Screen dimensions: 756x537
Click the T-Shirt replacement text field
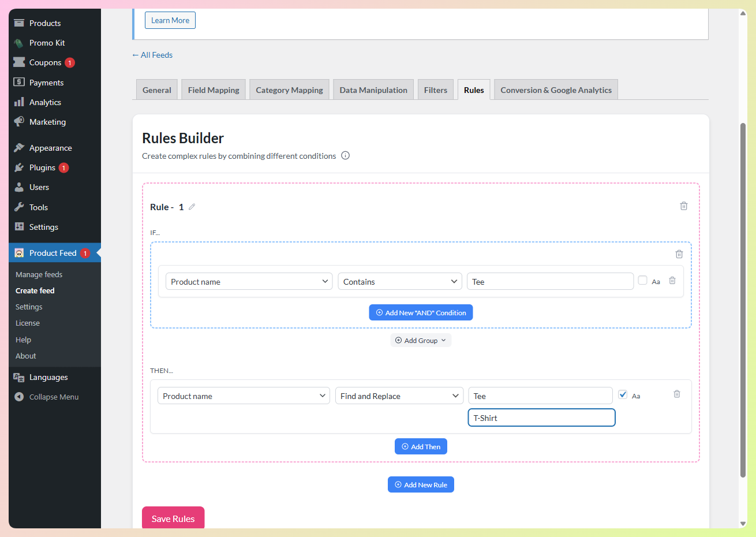click(x=541, y=417)
